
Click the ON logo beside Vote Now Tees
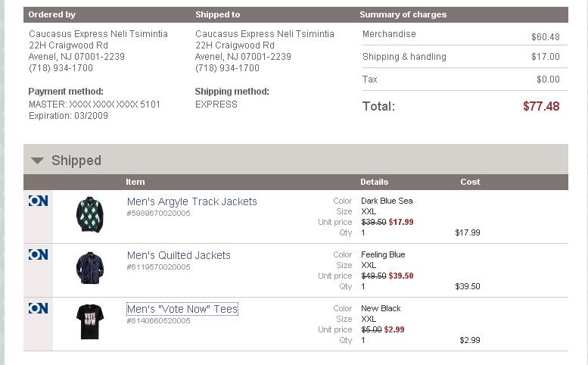pos(38,308)
